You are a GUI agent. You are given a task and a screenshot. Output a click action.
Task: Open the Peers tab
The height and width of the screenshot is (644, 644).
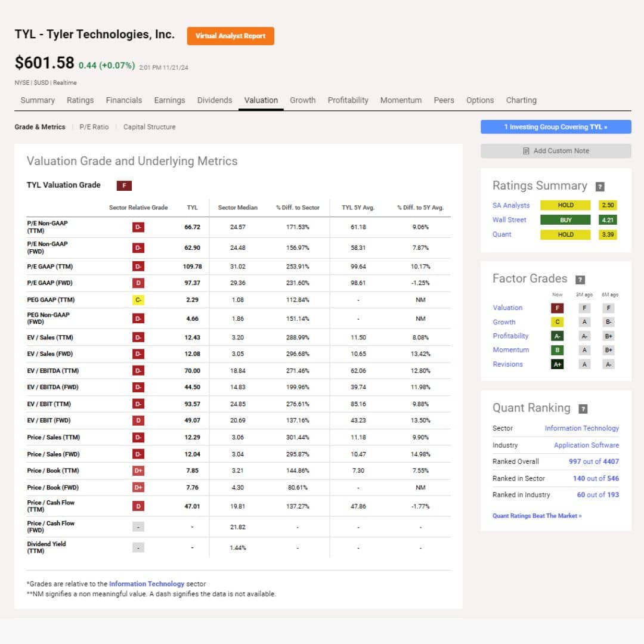pyautogui.click(x=444, y=100)
